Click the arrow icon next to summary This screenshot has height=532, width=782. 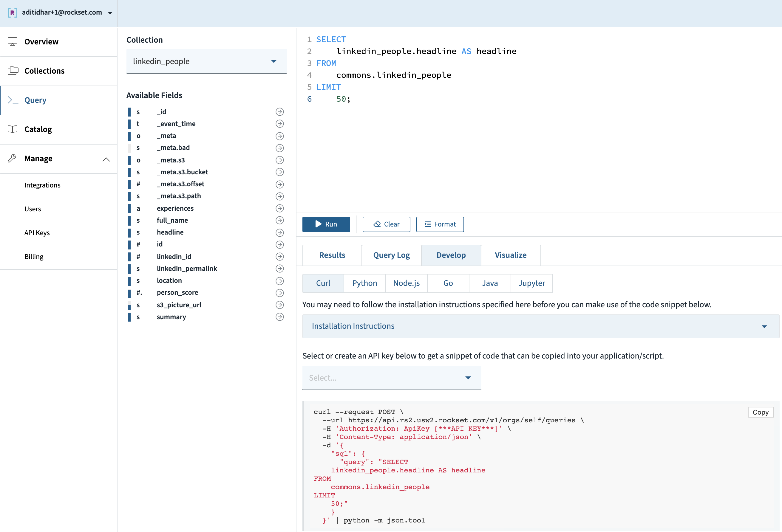(279, 317)
